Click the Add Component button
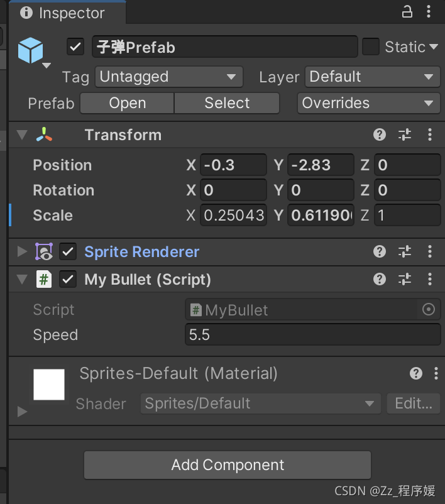The height and width of the screenshot is (504, 445). 228,465
